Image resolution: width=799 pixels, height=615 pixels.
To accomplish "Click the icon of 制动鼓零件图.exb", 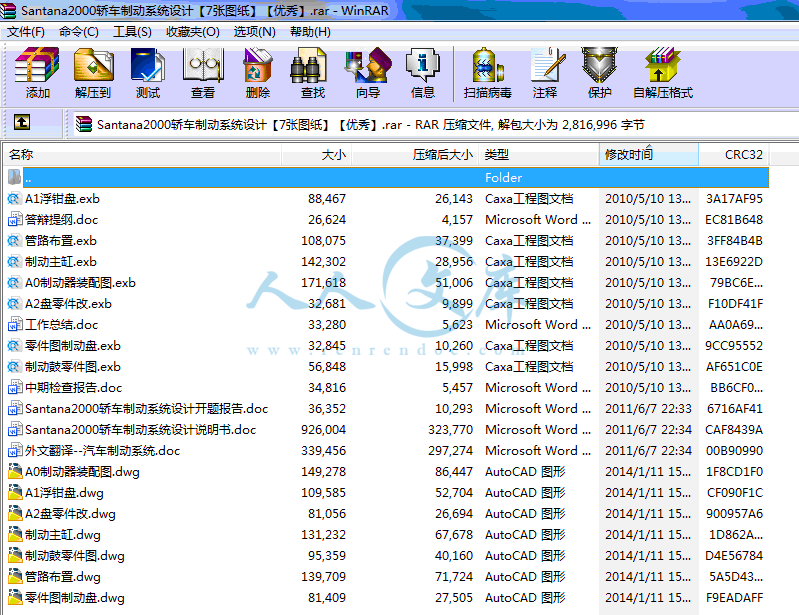I will pos(14,367).
